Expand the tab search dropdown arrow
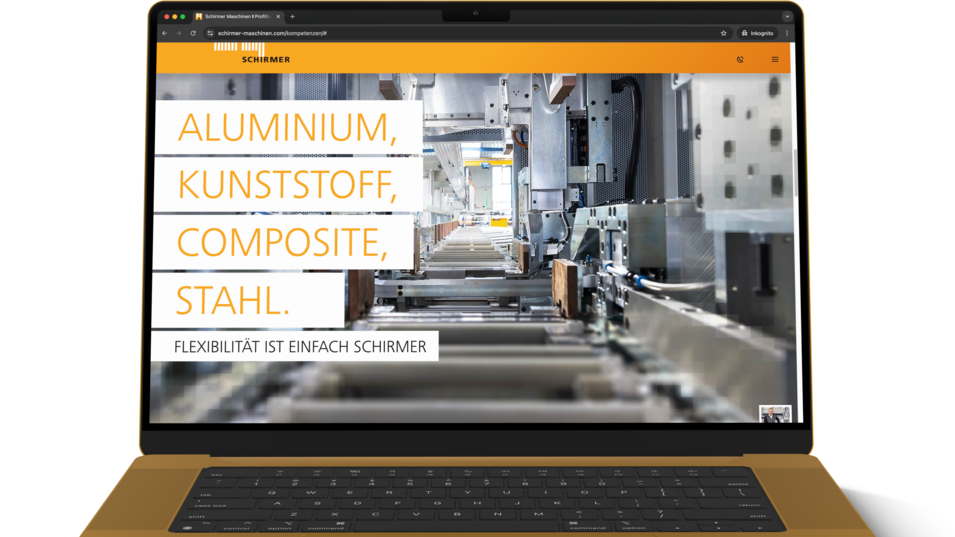This screenshot has width=955, height=537. 787,17
